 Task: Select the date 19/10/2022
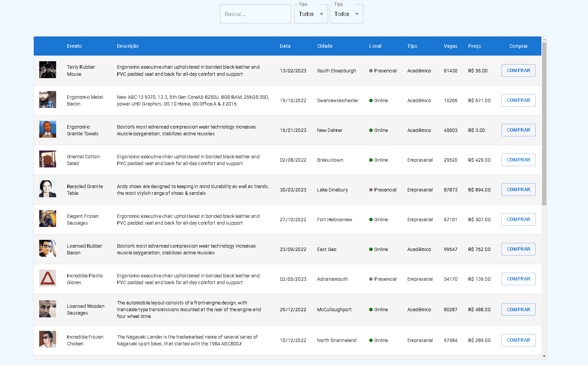(x=293, y=100)
